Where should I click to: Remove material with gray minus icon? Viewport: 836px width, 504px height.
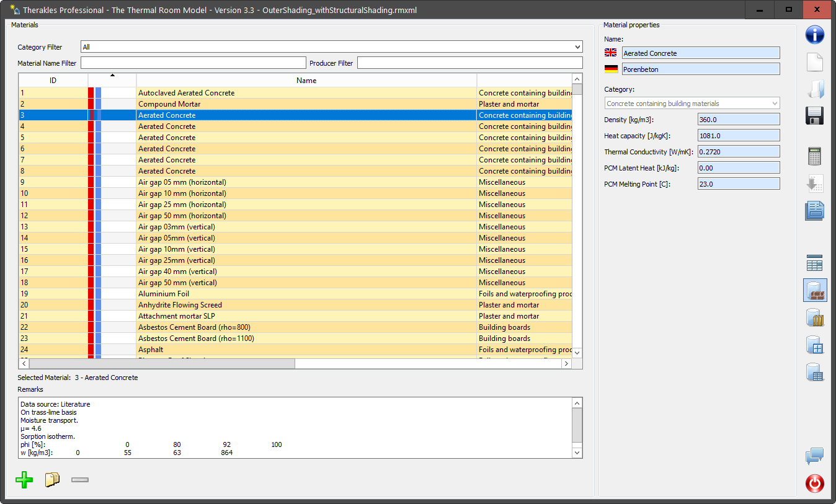(x=80, y=480)
